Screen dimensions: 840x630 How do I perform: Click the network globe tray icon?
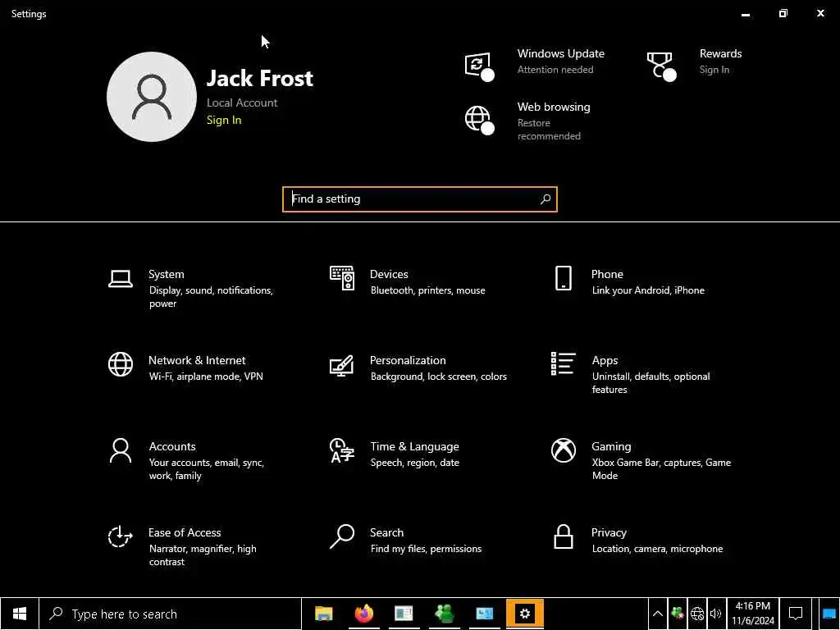tap(697, 614)
